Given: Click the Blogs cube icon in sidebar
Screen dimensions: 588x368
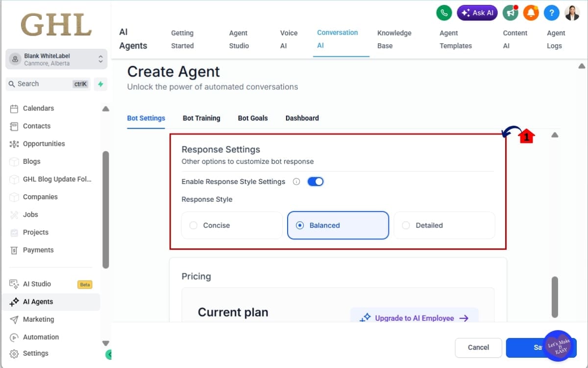Looking at the screenshot, I should pyautogui.click(x=14, y=161).
